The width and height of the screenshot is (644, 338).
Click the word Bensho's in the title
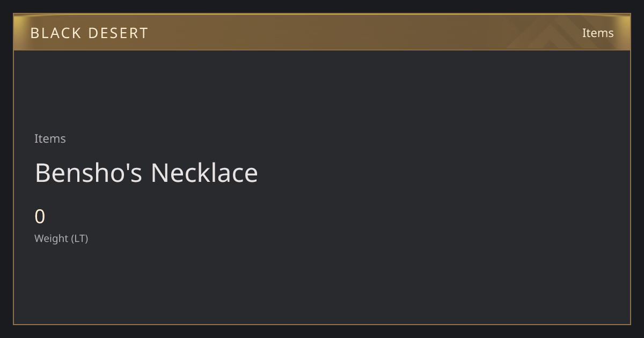coord(88,173)
